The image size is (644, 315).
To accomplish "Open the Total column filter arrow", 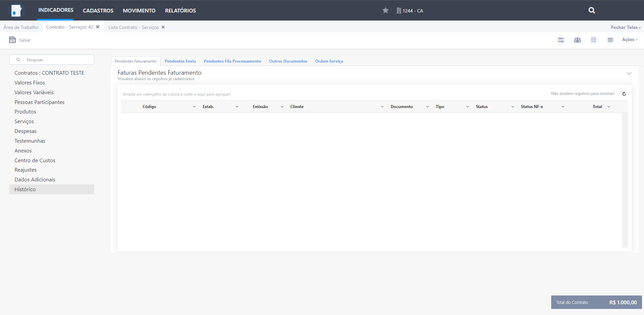I will [x=609, y=107].
